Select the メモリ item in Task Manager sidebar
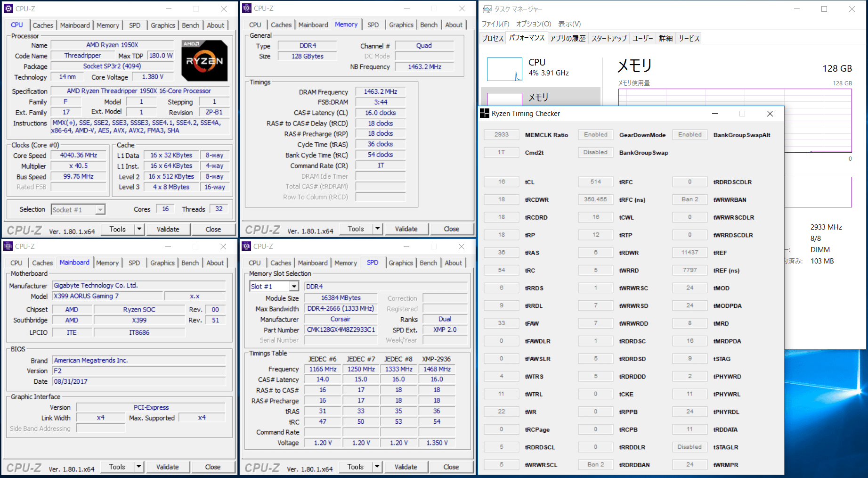 540,97
